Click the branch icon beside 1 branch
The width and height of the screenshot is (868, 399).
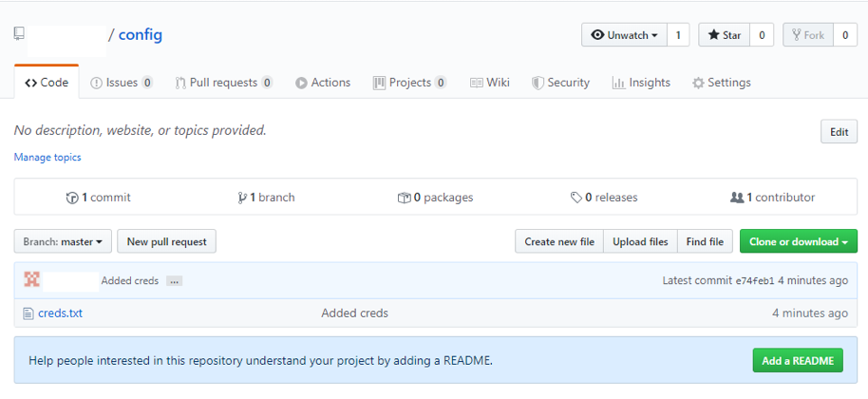point(242,198)
